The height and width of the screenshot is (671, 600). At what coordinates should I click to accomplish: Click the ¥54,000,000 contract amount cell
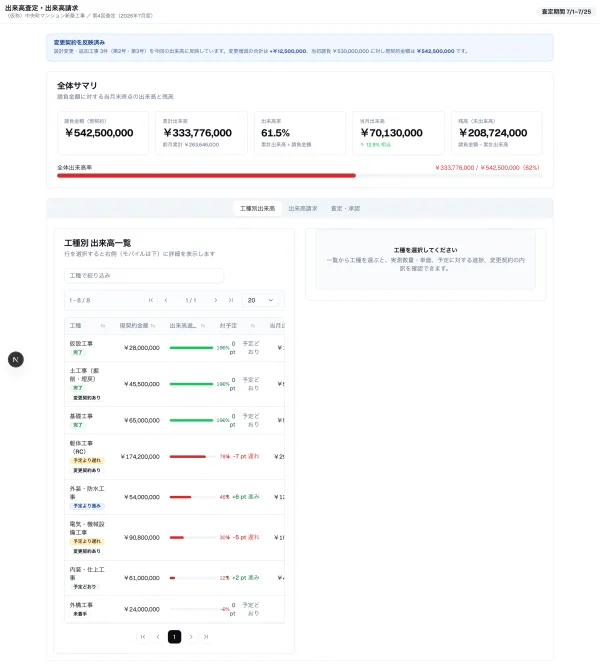(142, 497)
